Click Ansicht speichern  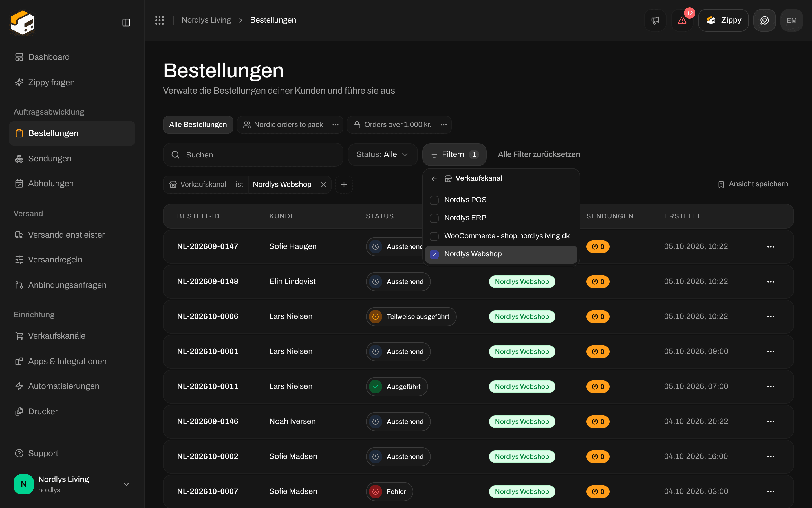[753, 184]
